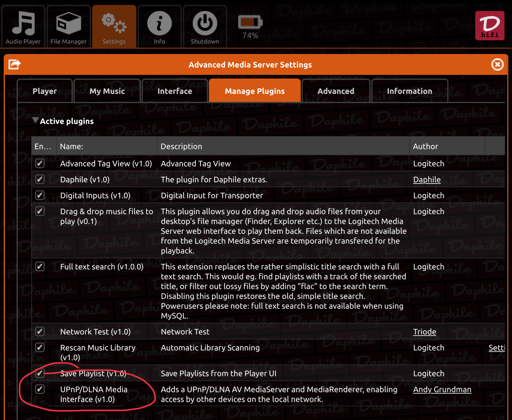The width and height of the screenshot is (512, 420).
Task: Disable the UPnP/DLNA Media Interface plugin
Action: click(x=40, y=389)
